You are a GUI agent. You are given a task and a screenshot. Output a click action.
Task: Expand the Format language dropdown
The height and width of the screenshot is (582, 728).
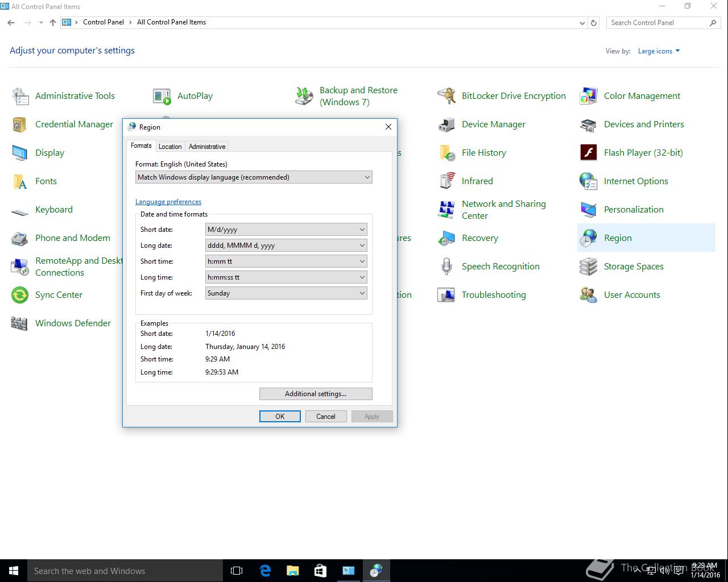click(254, 177)
